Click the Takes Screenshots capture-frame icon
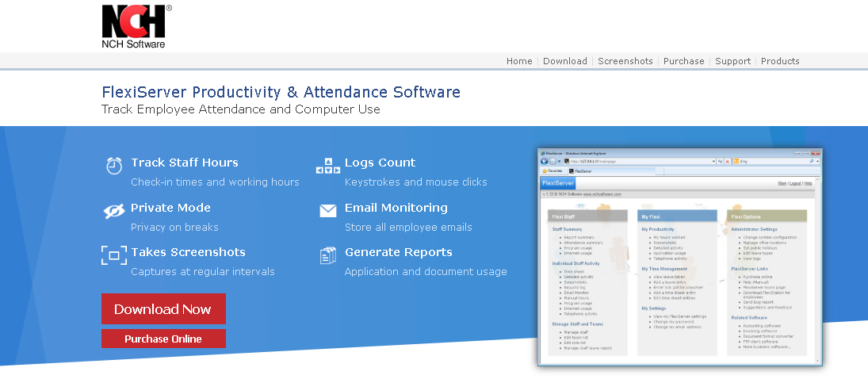 pyautogui.click(x=114, y=255)
